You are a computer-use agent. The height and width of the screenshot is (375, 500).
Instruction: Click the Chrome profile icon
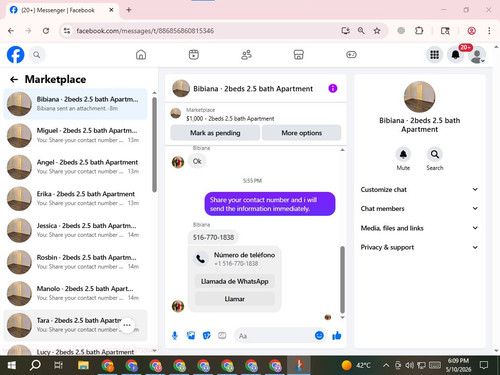click(x=471, y=31)
